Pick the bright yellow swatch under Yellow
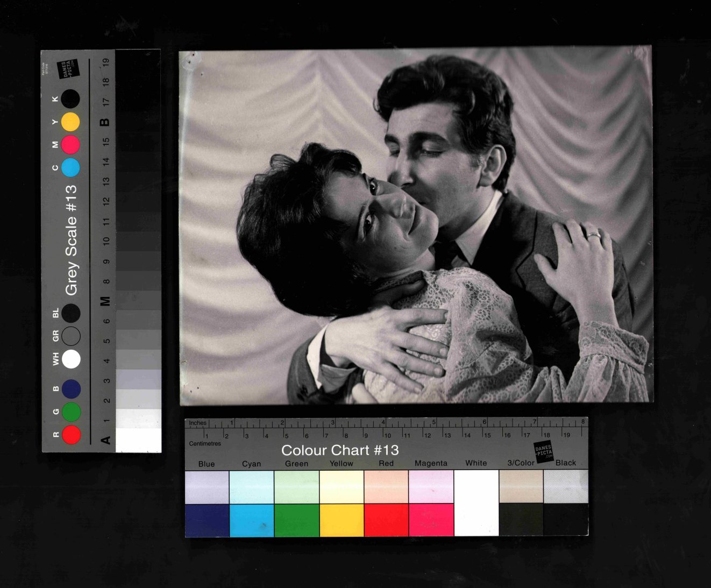 (x=342, y=520)
